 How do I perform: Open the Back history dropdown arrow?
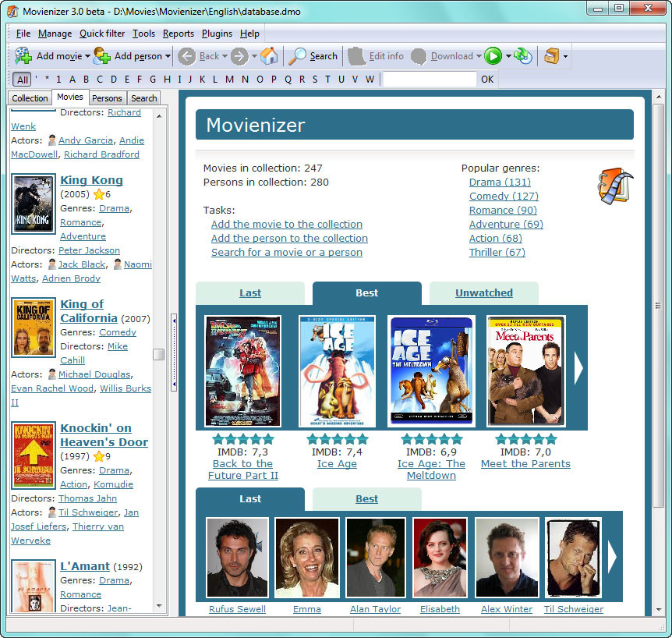click(225, 56)
